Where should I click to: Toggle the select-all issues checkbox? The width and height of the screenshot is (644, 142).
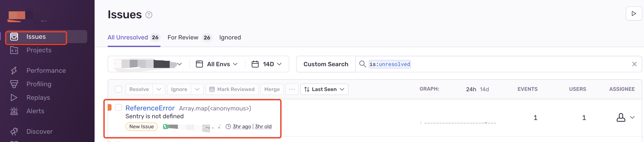(118, 89)
